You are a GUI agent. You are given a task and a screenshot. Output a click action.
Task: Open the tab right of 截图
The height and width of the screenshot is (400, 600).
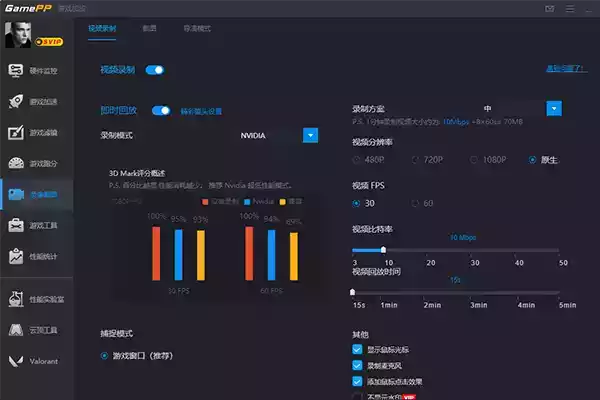(197, 28)
